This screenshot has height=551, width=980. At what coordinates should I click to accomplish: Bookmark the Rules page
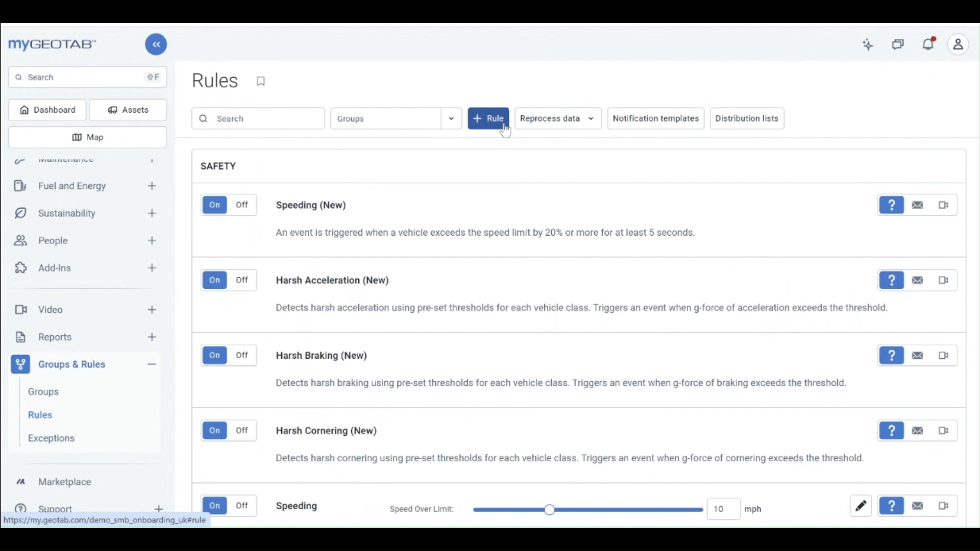point(261,82)
